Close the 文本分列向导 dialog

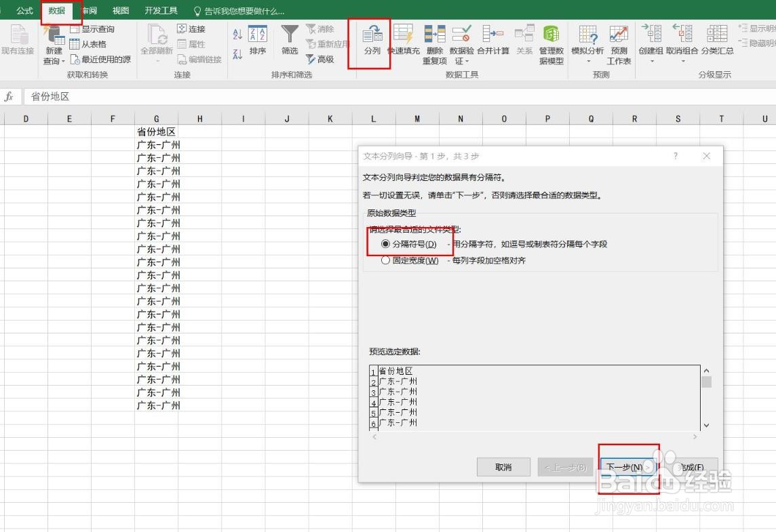[x=707, y=156]
